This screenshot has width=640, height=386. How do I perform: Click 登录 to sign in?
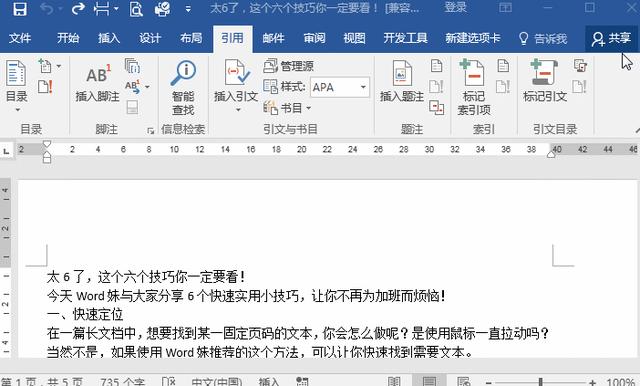click(x=455, y=7)
